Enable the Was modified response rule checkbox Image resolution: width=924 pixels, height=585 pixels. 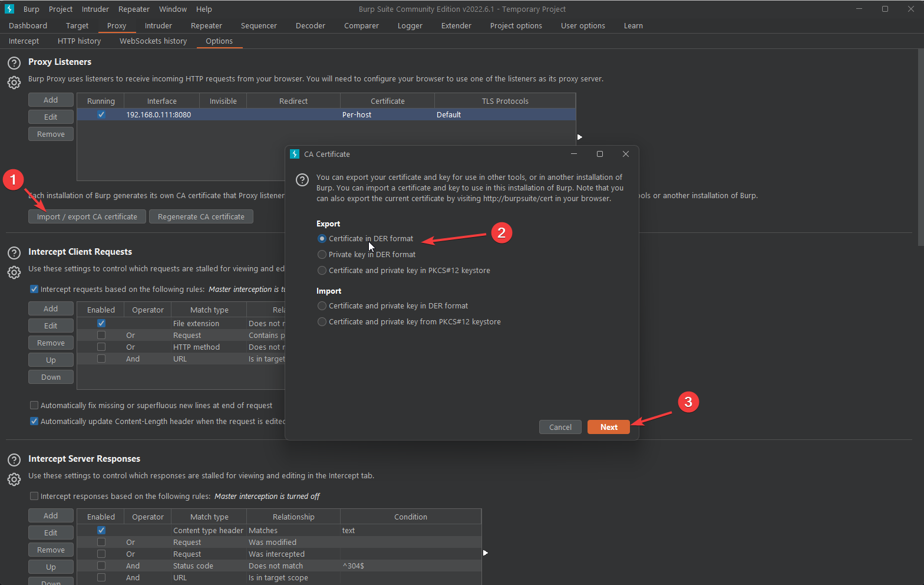[x=101, y=542]
